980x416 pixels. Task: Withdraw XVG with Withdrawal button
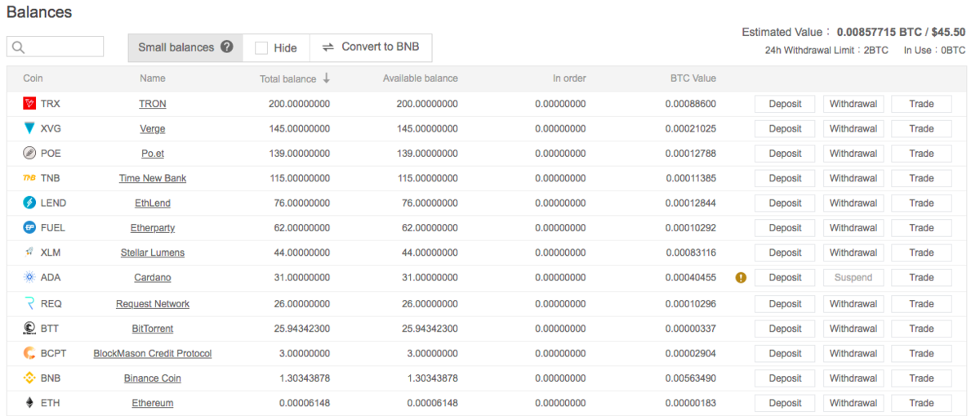853,128
